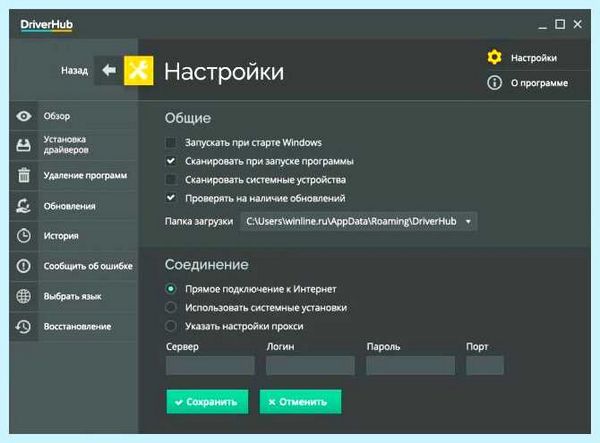Image resolution: width=600 pixels, height=443 pixels.
Task: Open Удаление программ in sidebar
Action: pyautogui.click(x=73, y=175)
